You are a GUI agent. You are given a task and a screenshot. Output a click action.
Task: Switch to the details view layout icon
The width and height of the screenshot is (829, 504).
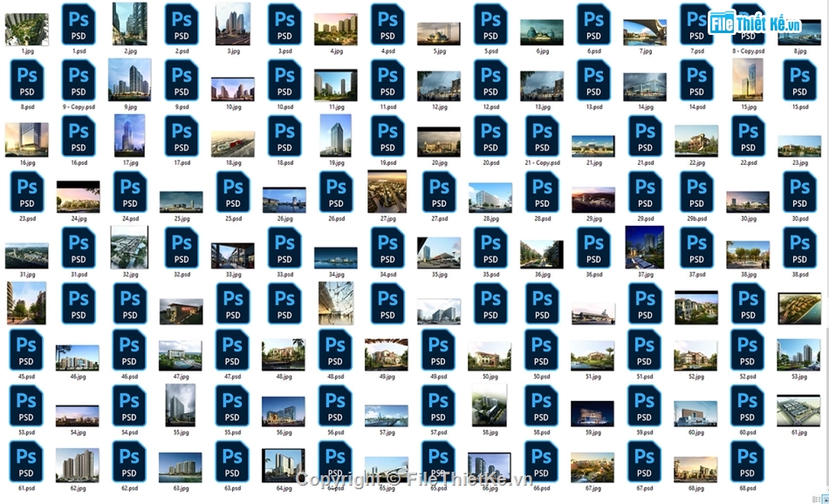(x=817, y=500)
